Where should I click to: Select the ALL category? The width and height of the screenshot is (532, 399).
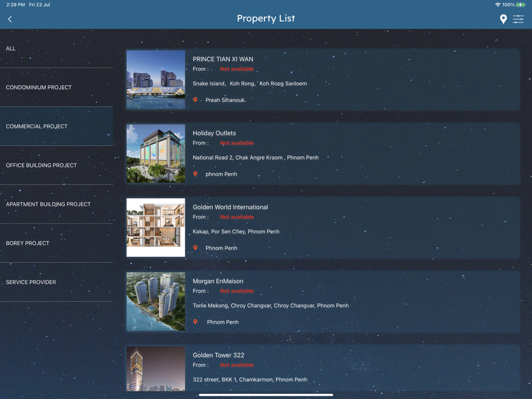(x=57, y=48)
